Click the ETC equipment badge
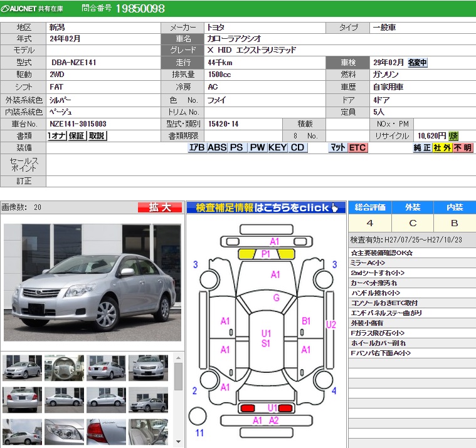Screen dimensions: 476x448 [357, 148]
